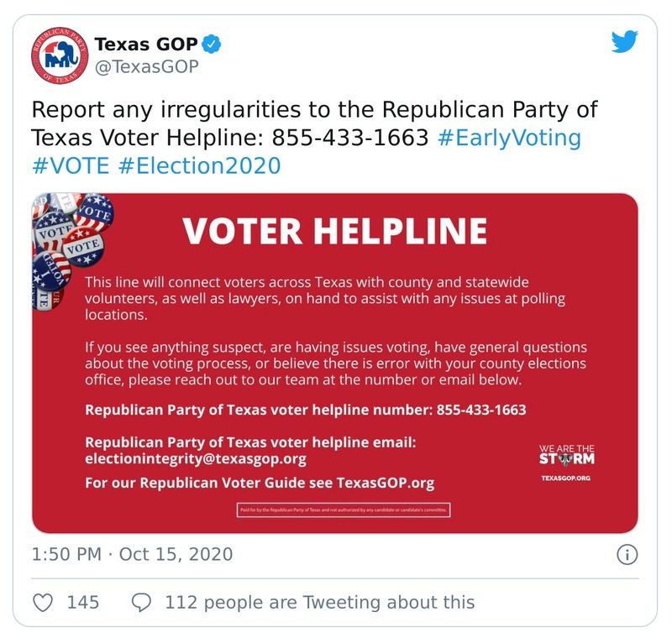Click the electionintegrity@texasgop.org email text
The width and height of the screenshot is (672, 643).
[x=196, y=459]
